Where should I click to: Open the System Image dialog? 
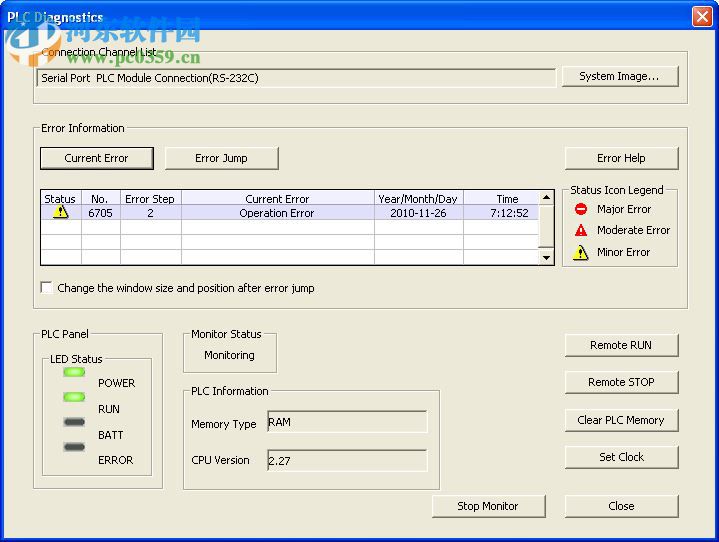coord(619,76)
